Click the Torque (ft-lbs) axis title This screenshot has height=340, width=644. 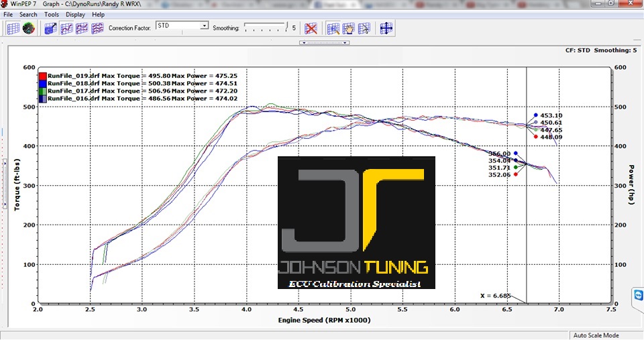(x=17, y=185)
